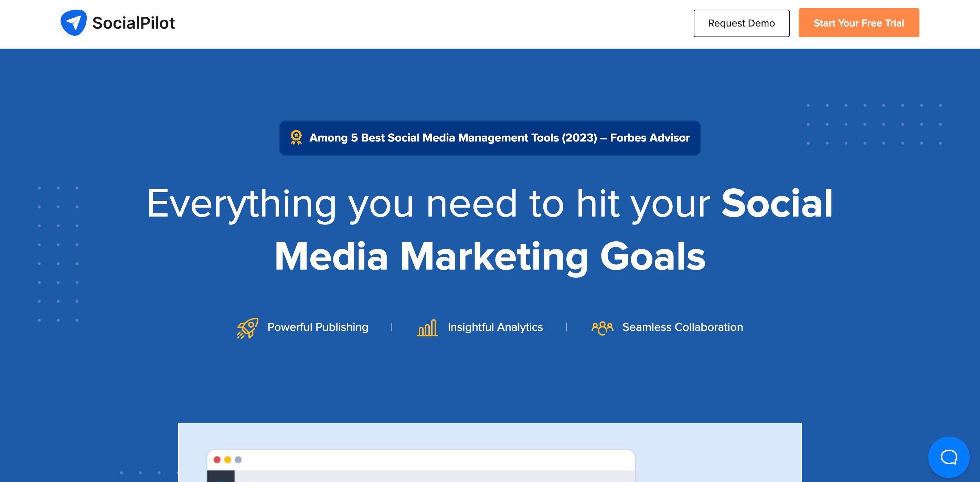Select the Seamless Collaboration label
980x482 pixels.
[682, 327]
